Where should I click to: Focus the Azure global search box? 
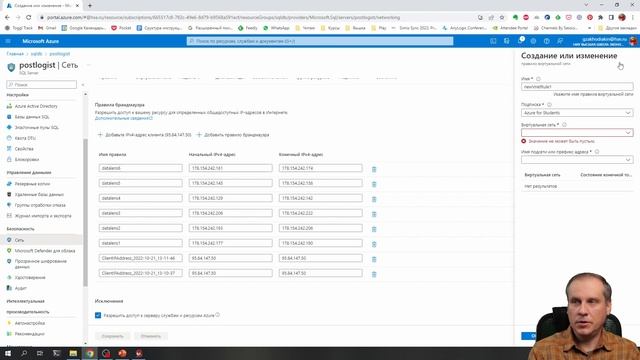click(x=320, y=41)
